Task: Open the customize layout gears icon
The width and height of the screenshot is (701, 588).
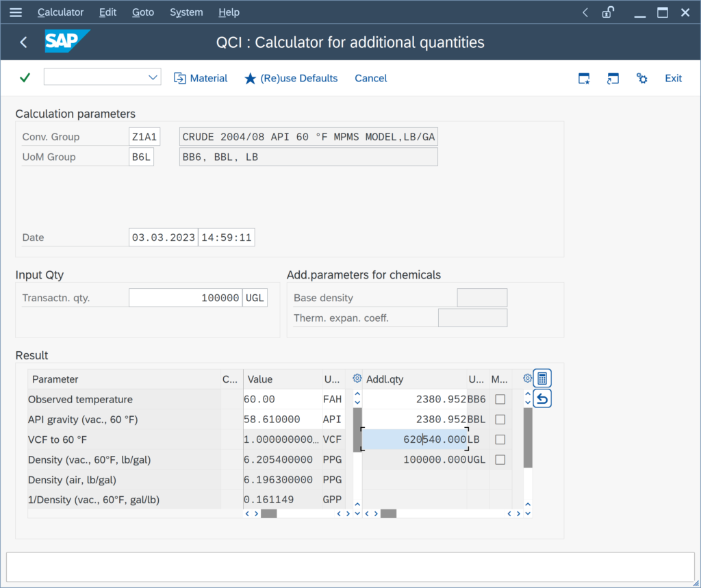Action: coord(641,78)
